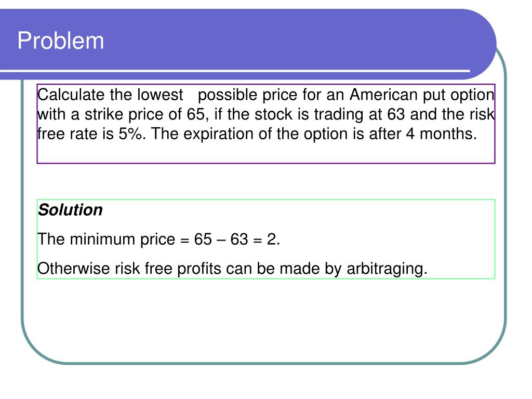Click the words "minimum price" in the solution

(123, 240)
